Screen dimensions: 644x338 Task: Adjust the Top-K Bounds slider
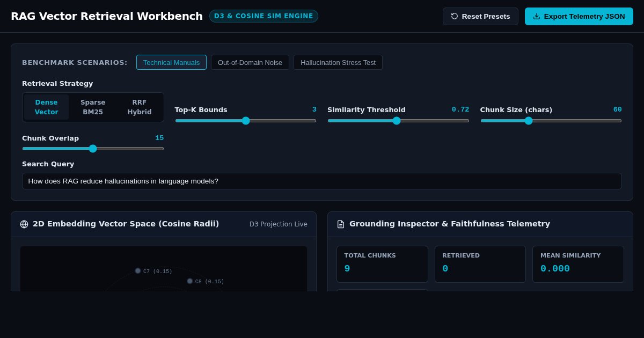tap(246, 121)
